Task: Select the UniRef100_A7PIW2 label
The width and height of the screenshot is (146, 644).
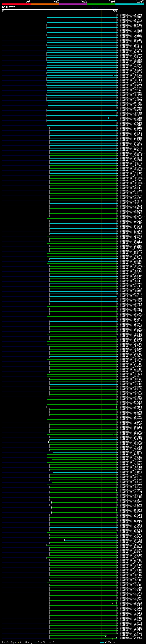Action: (131, 63)
